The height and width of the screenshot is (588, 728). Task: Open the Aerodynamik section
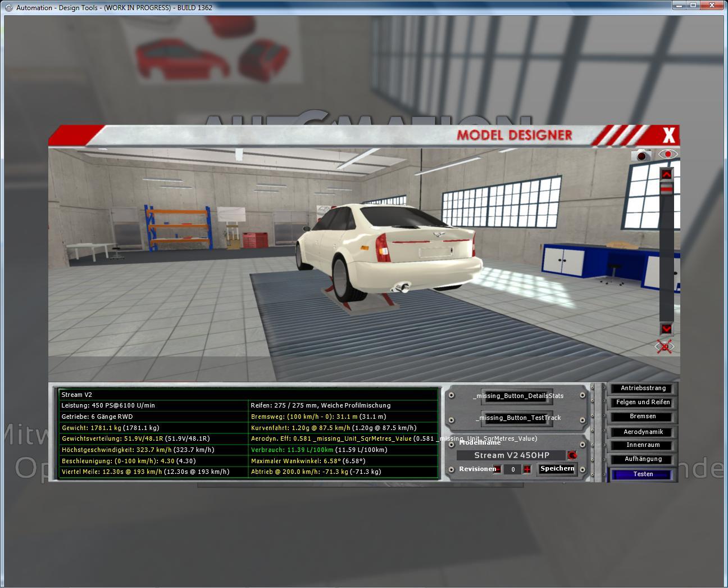643,432
